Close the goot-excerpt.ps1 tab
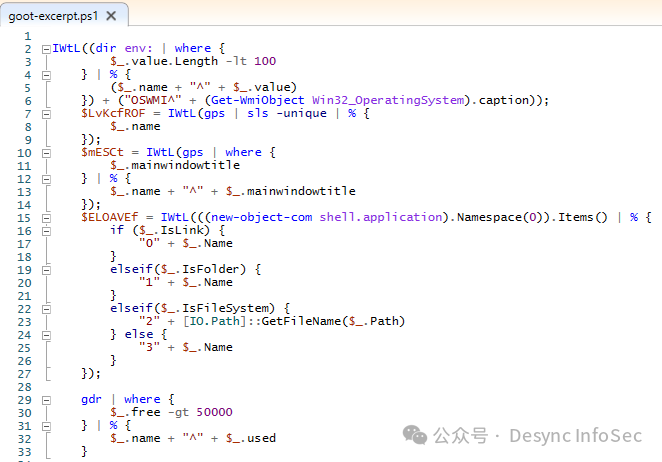The height and width of the screenshot is (462, 662). point(111,16)
